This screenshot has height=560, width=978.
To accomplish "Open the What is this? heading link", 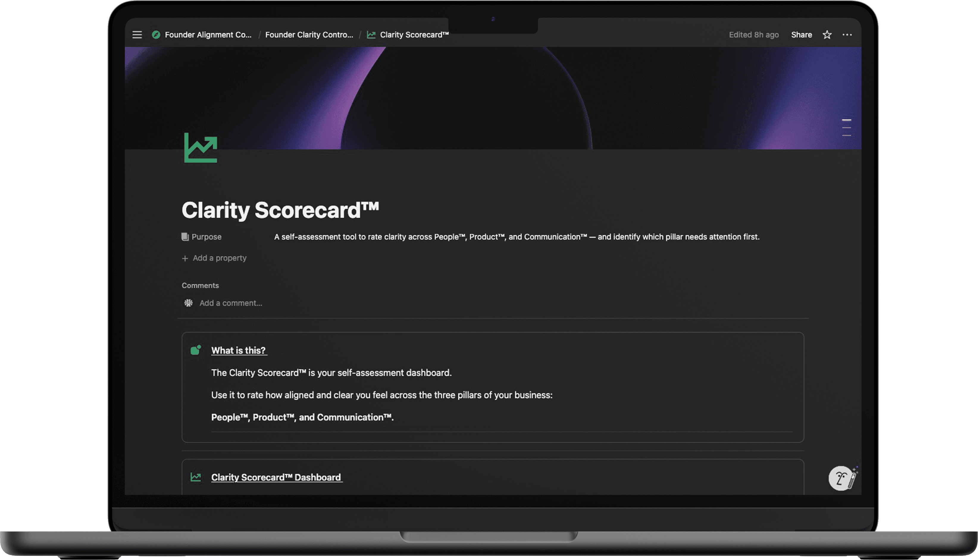I will point(239,350).
